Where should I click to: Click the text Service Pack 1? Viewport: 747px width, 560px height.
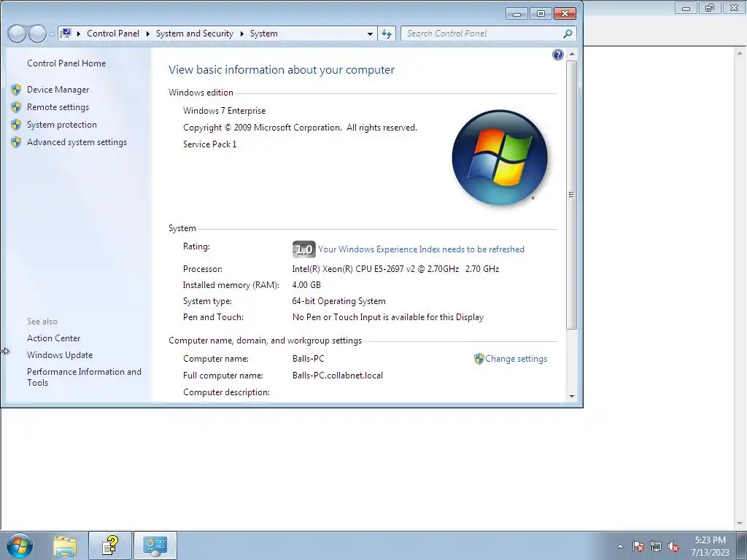[209, 144]
